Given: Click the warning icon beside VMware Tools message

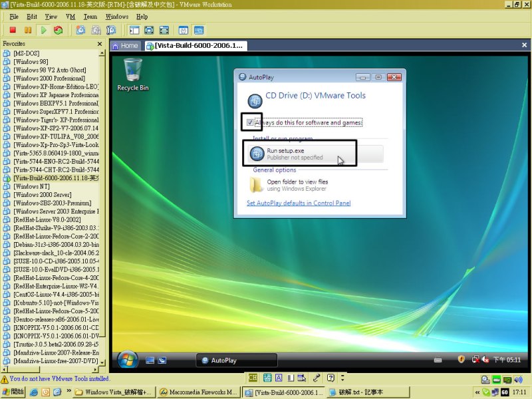Looking at the screenshot, I should point(5,379).
